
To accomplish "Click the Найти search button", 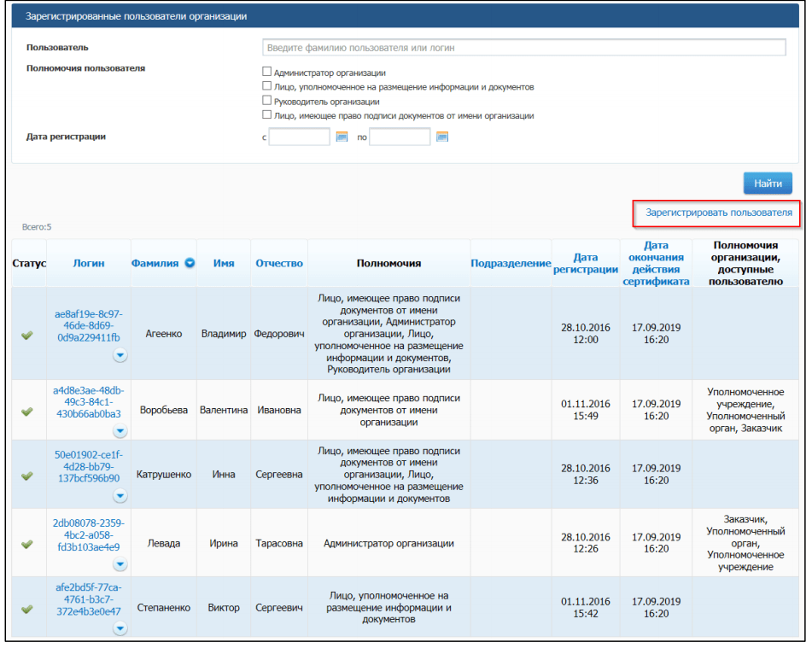I will pyautogui.click(x=768, y=184).
